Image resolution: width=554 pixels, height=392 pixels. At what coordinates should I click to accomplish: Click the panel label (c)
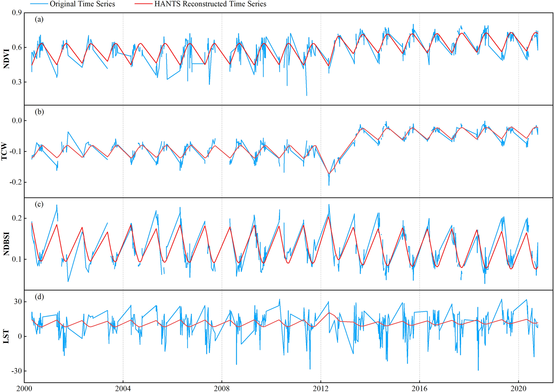click(x=39, y=204)
